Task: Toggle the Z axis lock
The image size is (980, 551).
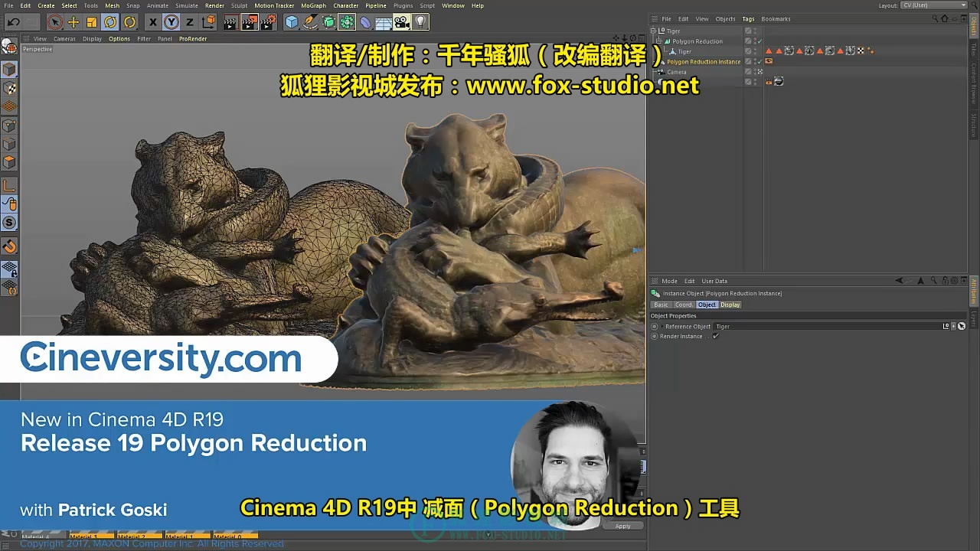Action: (x=190, y=22)
